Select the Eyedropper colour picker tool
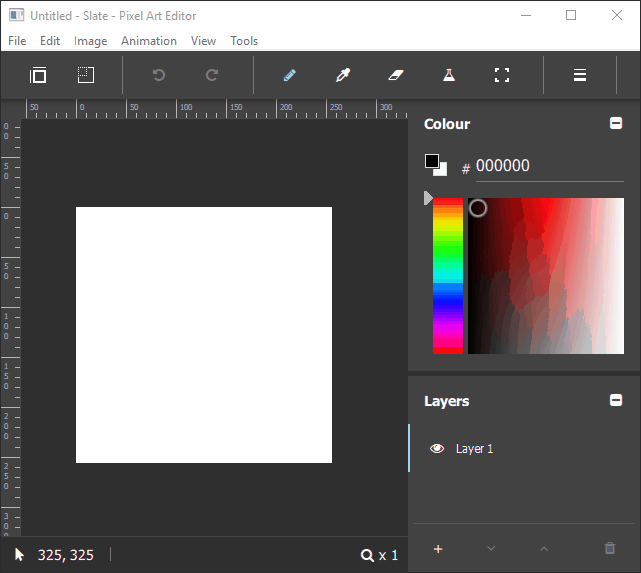The image size is (641, 573). coord(342,75)
